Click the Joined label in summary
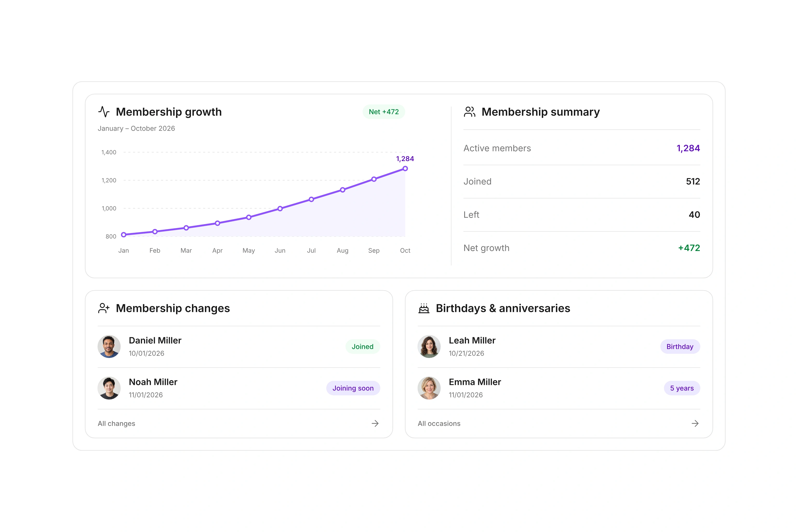 477,182
